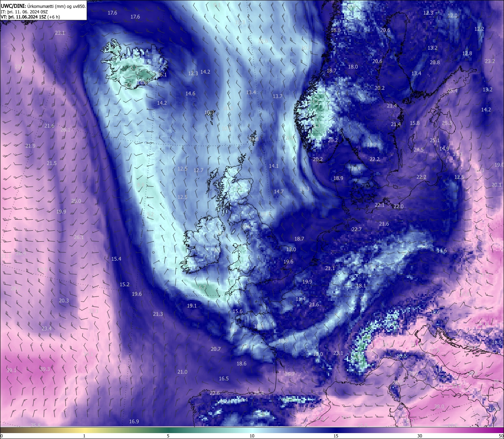The image size is (504, 439).
Task: Click the value '23.2' at the right edge
Action: coord(490,61)
